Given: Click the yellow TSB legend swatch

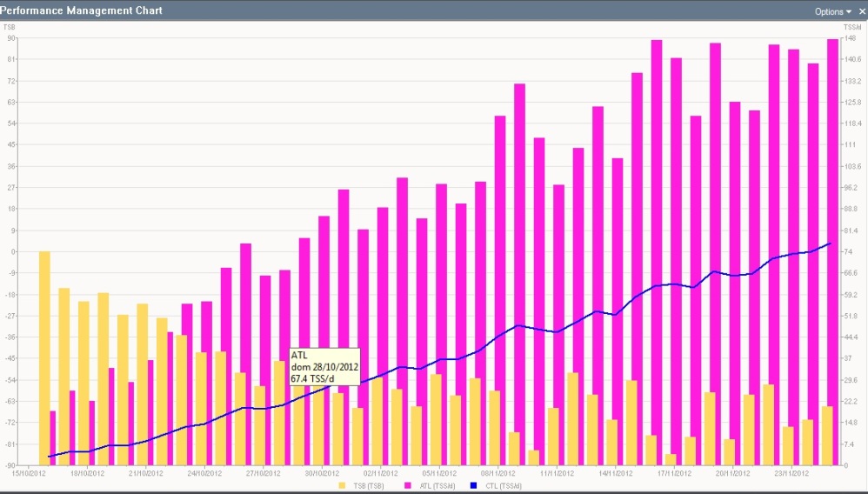Looking at the screenshot, I should click(342, 485).
